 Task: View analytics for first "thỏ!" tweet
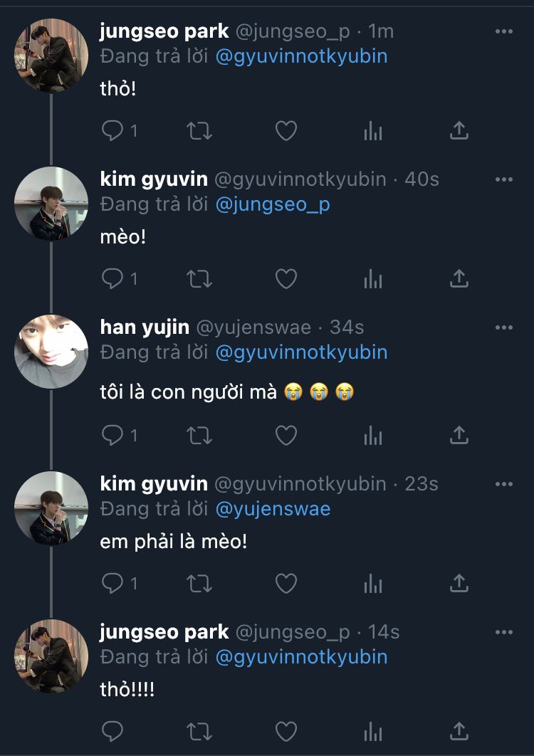coord(373,131)
